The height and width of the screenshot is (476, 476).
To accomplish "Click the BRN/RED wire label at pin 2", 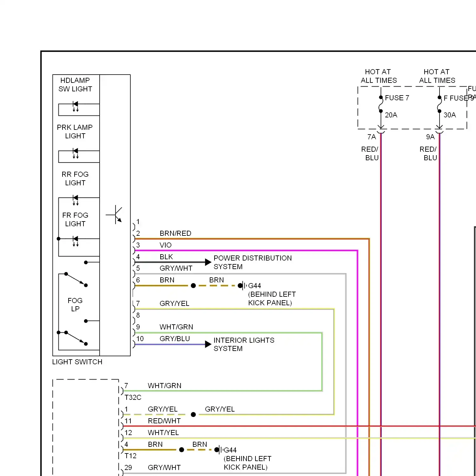I will pos(175,234).
